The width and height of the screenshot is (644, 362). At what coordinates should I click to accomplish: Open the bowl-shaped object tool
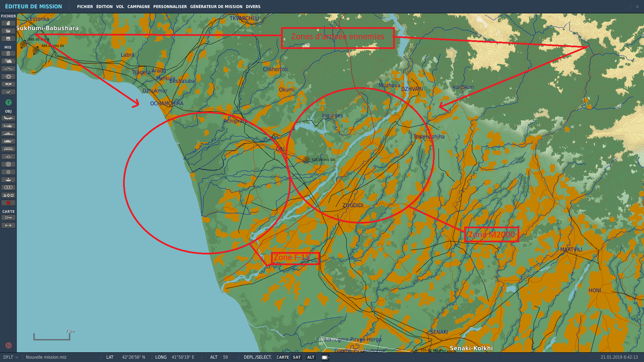click(x=8, y=180)
